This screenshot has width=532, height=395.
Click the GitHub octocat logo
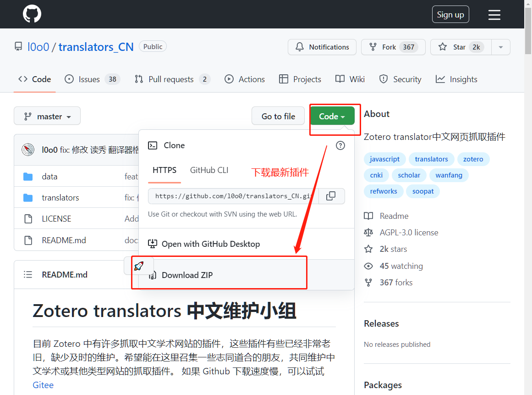point(32,14)
